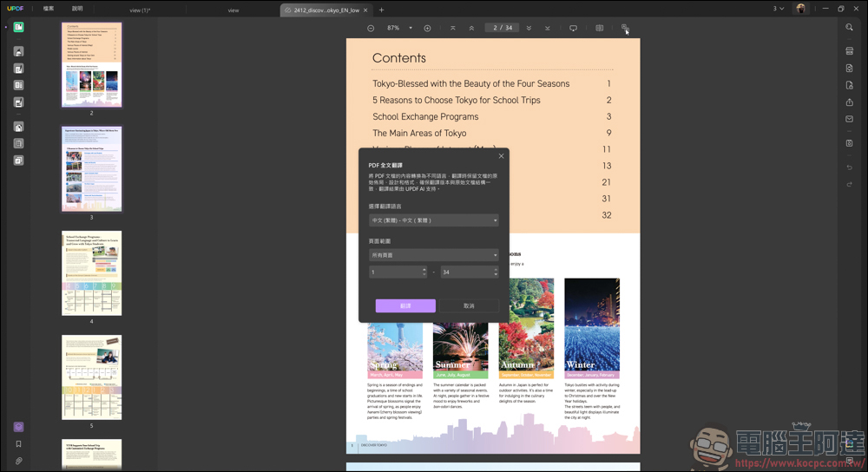Zoom in with the plus icon
This screenshot has width=868, height=472.
[x=427, y=29]
